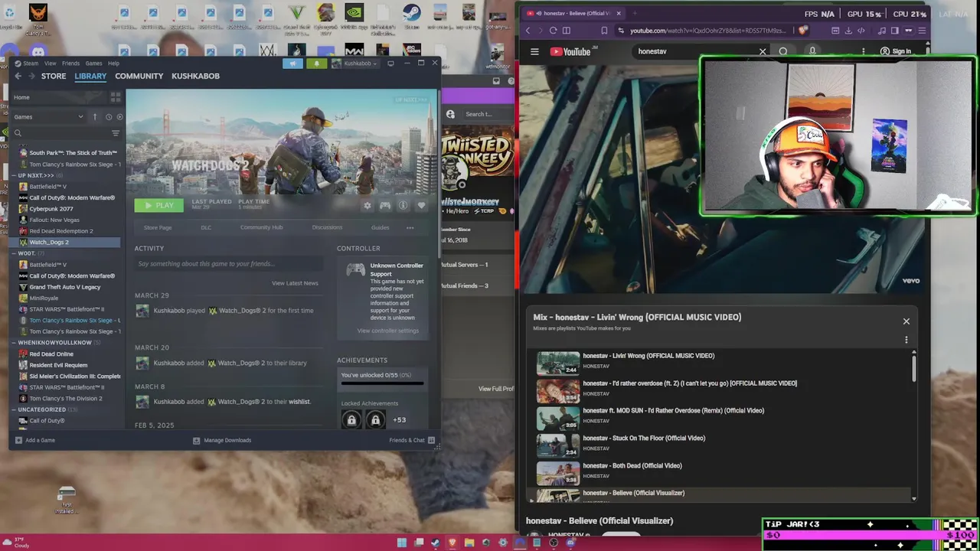The height and width of the screenshot is (551, 980).
Task: Expand the Games filter dropdown
Action: click(x=48, y=117)
